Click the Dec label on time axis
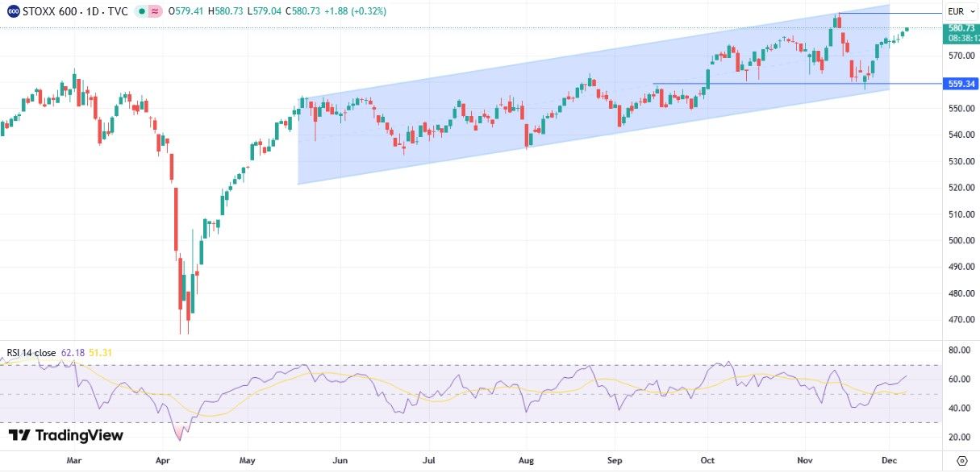The image size is (980, 473). click(888, 461)
